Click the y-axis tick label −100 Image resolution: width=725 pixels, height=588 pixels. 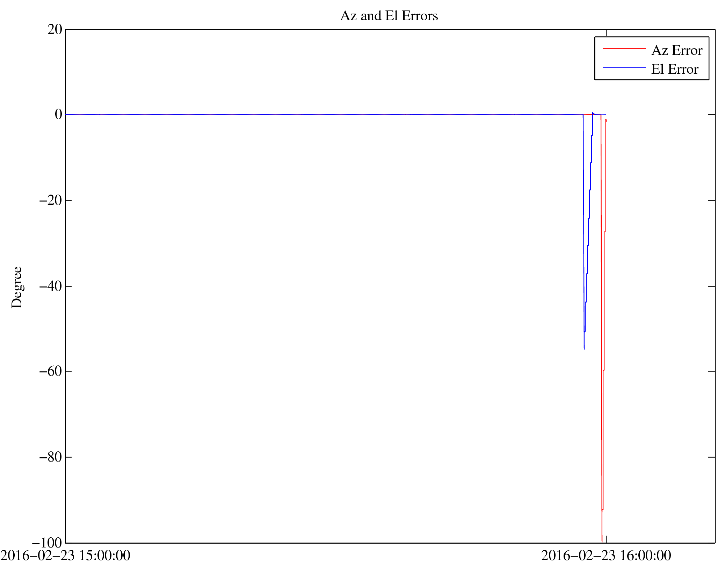pyautogui.click(x=47, y=543)
